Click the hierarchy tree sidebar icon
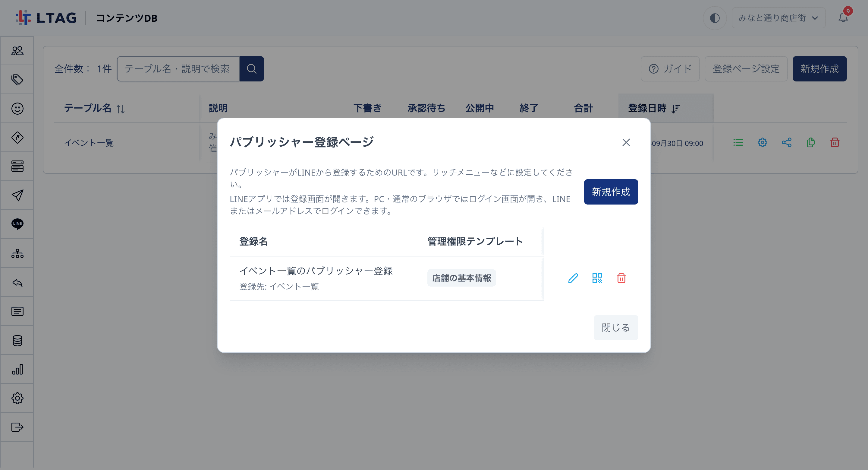The image size is (868, 470). pyautogui.click(x=17, y=253)
